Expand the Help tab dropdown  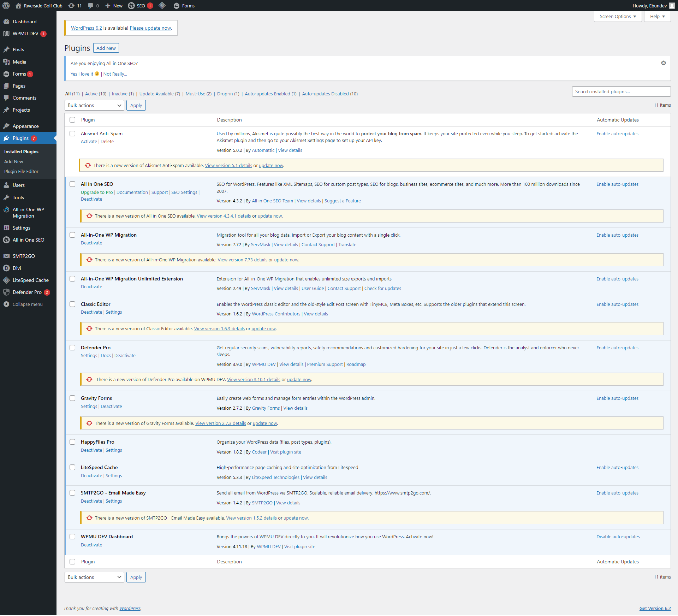point(657,17)
